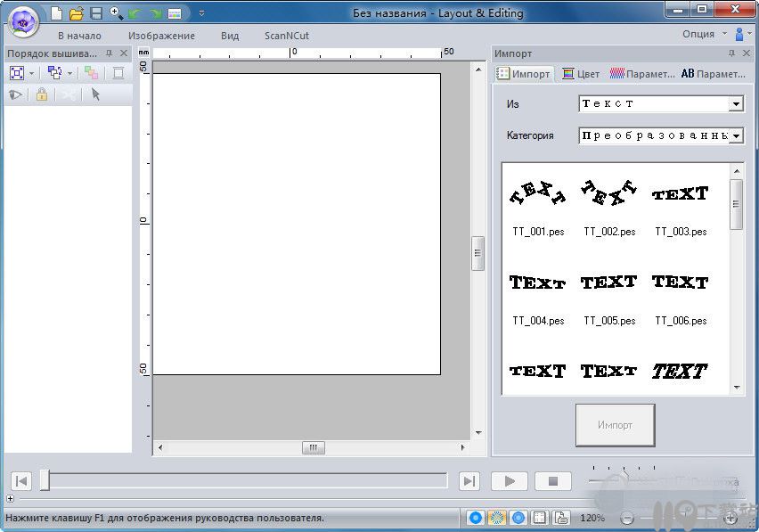Open the Категория dropdown
The width and height of the screenshot is (759, 532).
(661, 135)
